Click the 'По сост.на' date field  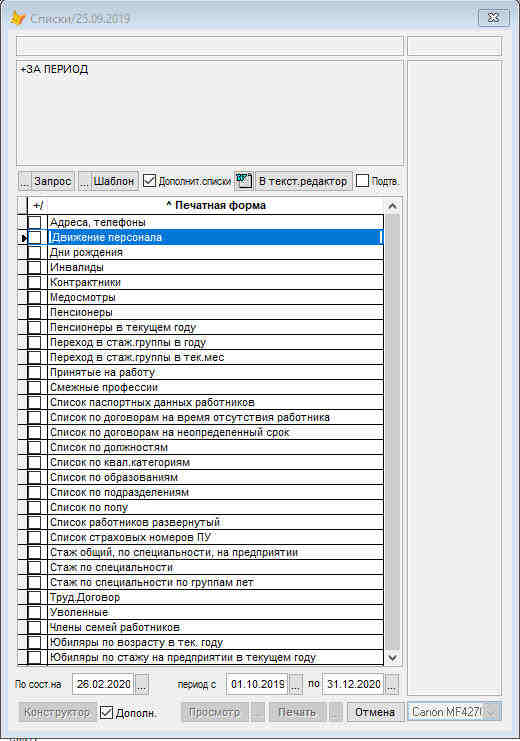click(x=104, y=684)
